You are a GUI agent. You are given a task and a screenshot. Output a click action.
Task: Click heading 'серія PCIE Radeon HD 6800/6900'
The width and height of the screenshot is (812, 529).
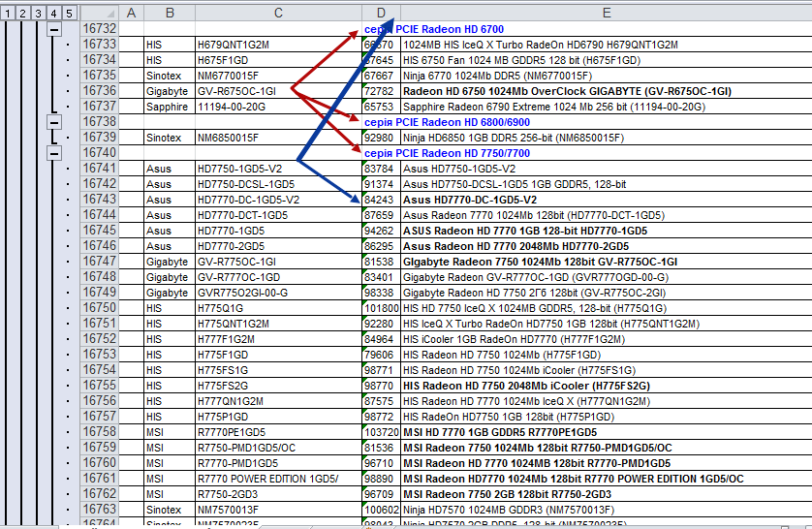pyautogui.click(x=447, y=122)
